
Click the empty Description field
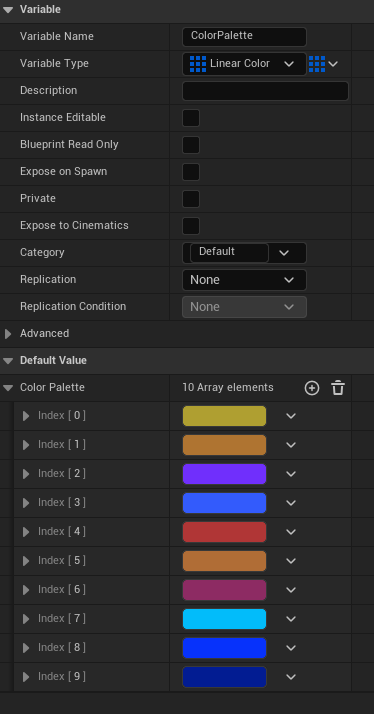coord(265,91)
